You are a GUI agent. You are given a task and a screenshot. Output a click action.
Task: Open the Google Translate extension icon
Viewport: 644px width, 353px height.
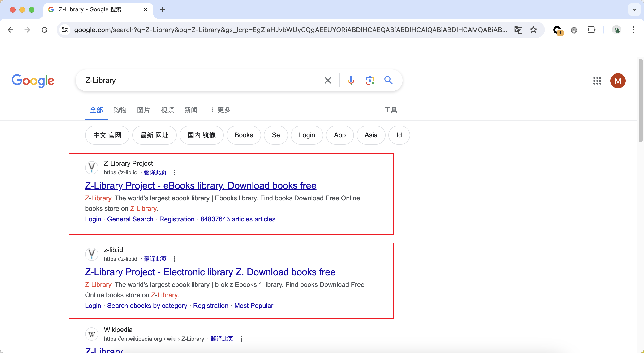point(518,30)
